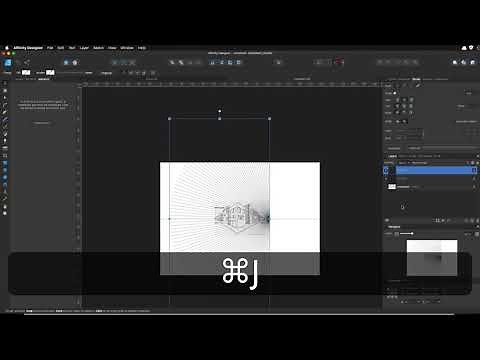The width and height of the screenshot is (480, 360).
Task: Open the Select menu
Action: tap(98, 48)
